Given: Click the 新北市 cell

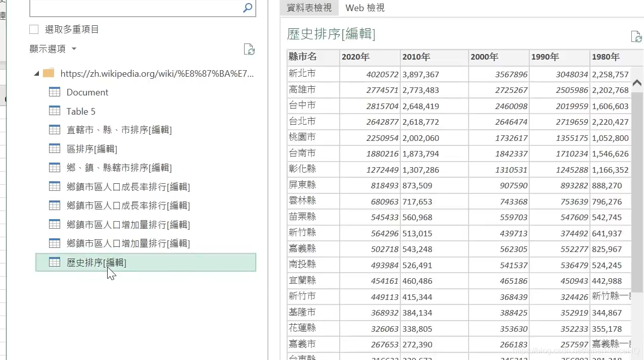Looking at the screenshot, I should [313, 74].
